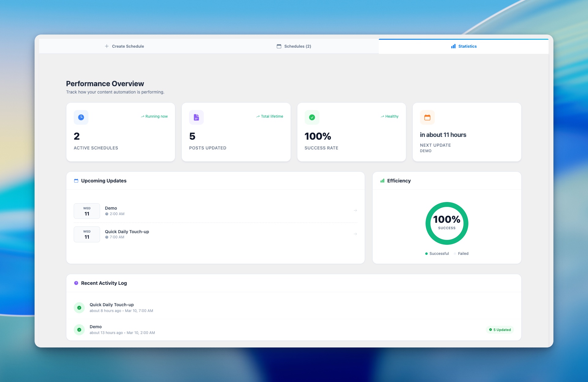Viewport: 588px width, 382px height.
Task: Expand Demo upcoming update with its arrow
Action: (x=355, y=211)
